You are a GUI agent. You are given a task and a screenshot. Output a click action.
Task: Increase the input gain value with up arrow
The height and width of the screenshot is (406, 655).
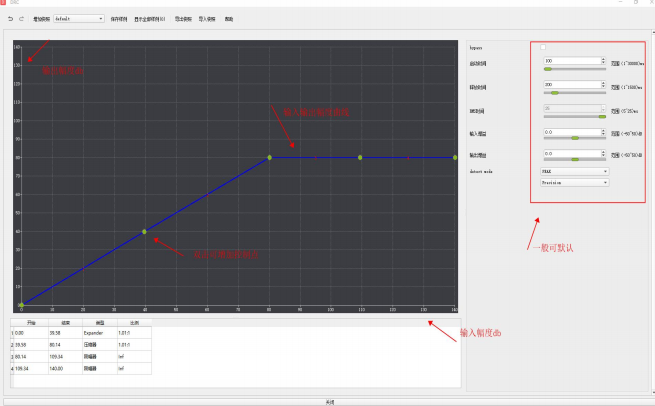coord(603,130)
